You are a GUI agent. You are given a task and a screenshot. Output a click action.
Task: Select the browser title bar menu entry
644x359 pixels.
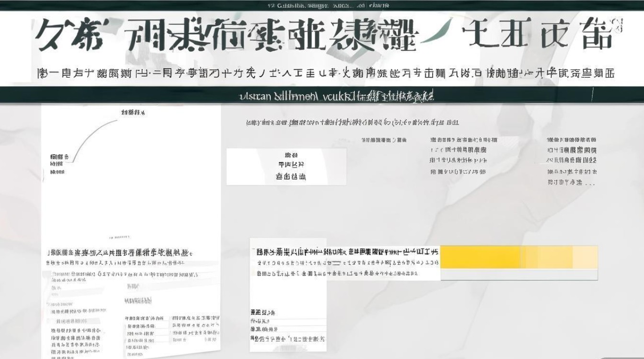pyautogui.click(x=322, y=5)
